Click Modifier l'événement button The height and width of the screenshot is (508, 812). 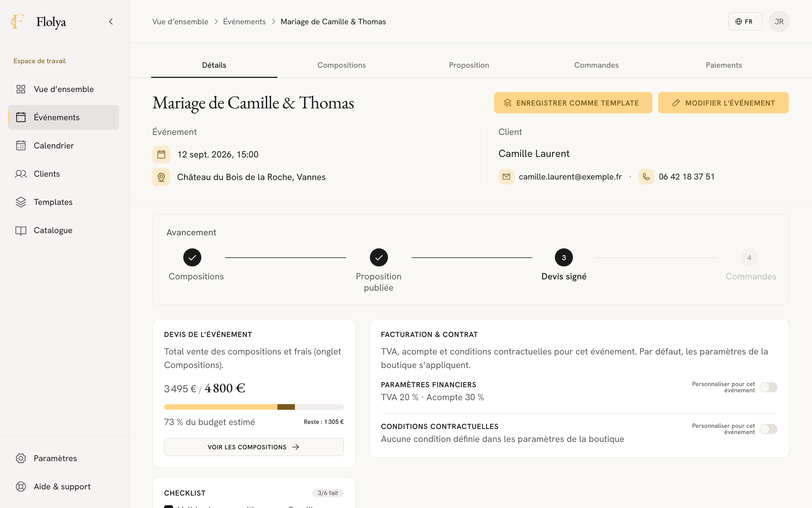(x=723, y=103)
